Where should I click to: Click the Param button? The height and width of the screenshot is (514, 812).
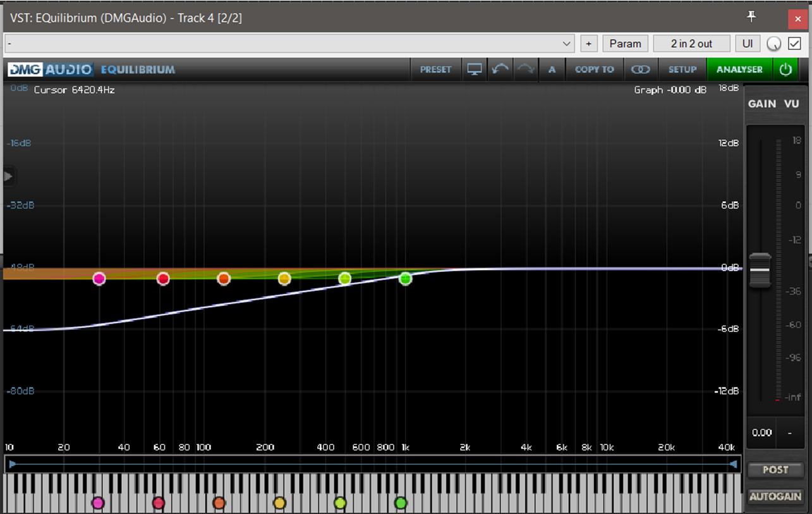pyautogui.click(x=626, y=44)
